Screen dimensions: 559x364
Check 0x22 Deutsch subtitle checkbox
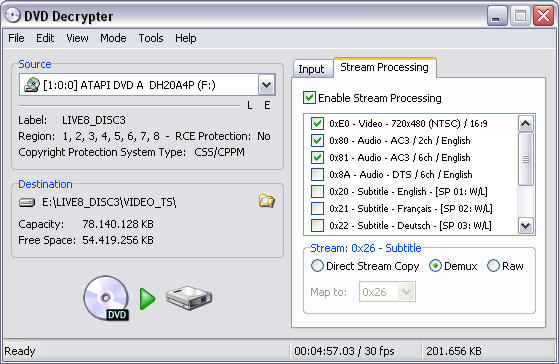click(317, 225)
